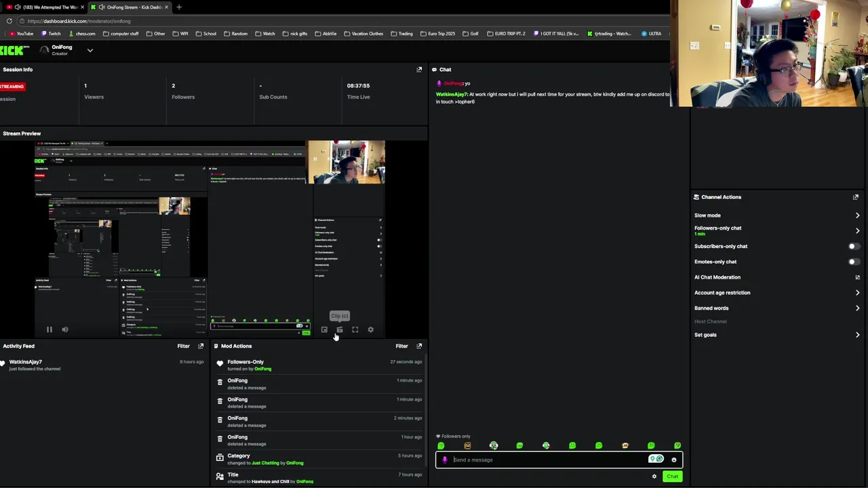The image size is (868, 488).
Task: Open the ULTRA bookmark
Action: coord(650,34)
